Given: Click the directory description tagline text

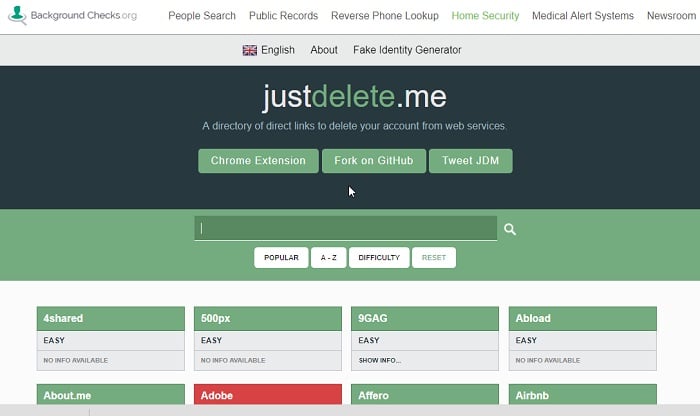Looking at the screenshot, I should click(354, 126).
